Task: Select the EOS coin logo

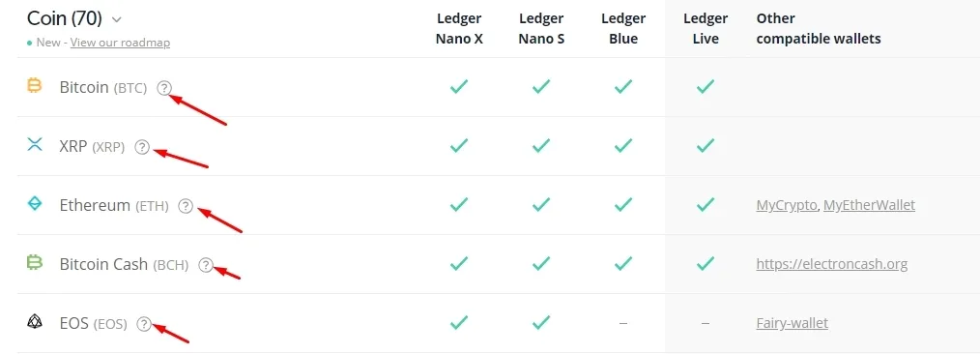Action: (x=35, y=321)
